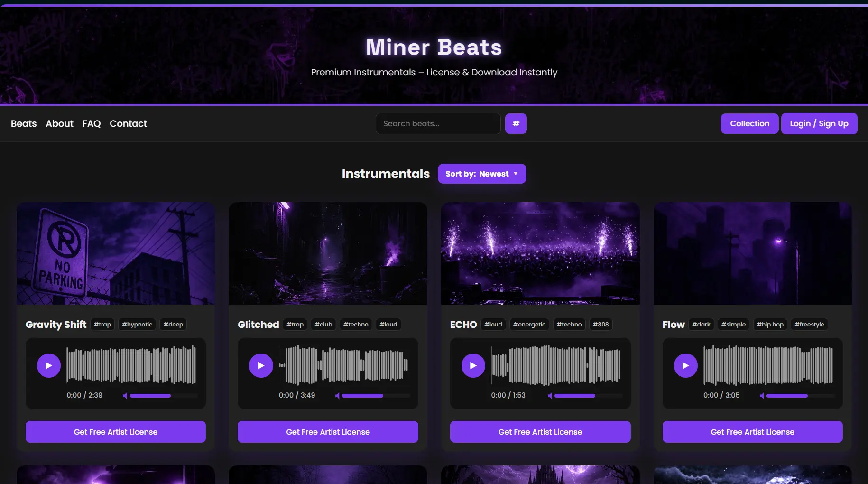
Task: Click the Collection button
Action: (749, 123)
